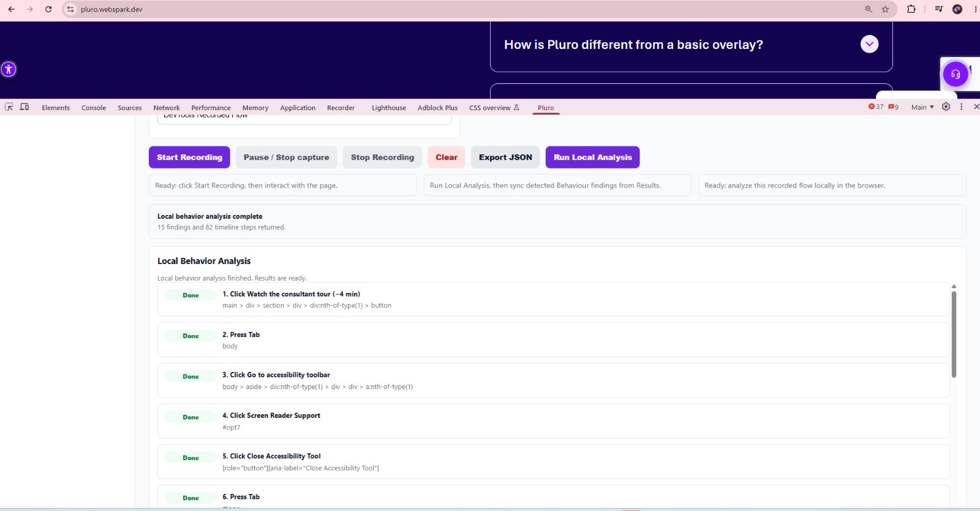Clear the recorded flow
The height and width of the screenshot is (511, 980).
(447, 157)
